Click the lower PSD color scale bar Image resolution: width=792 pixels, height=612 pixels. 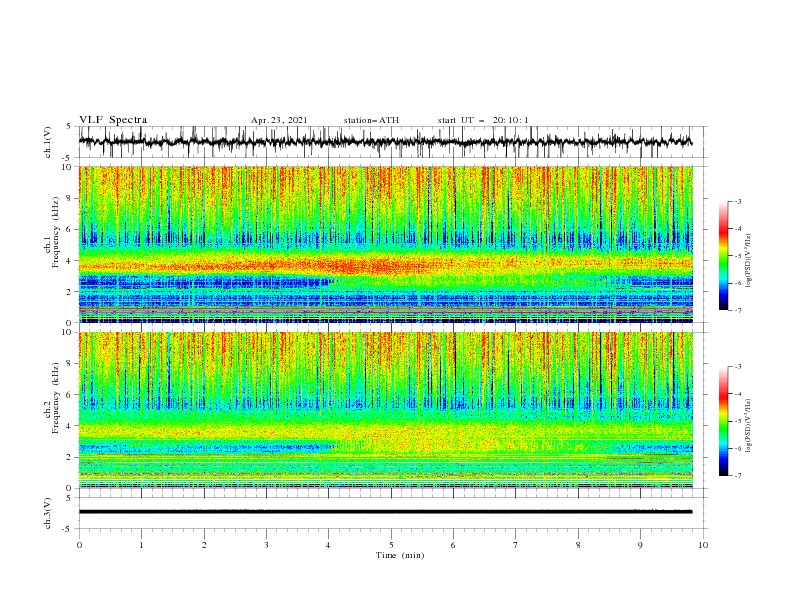(x=723, y=421)
